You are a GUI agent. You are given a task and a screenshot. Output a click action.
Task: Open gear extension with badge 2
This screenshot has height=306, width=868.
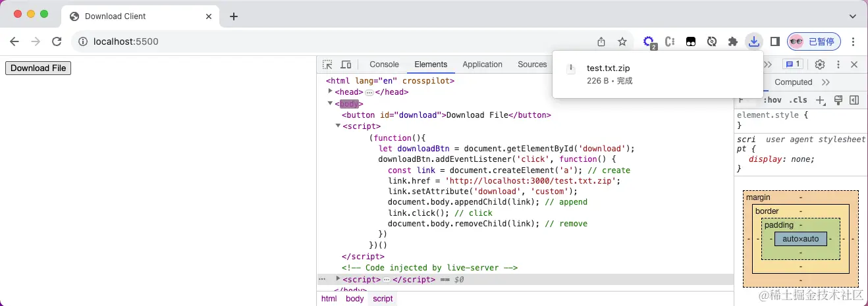coord(649,41)
